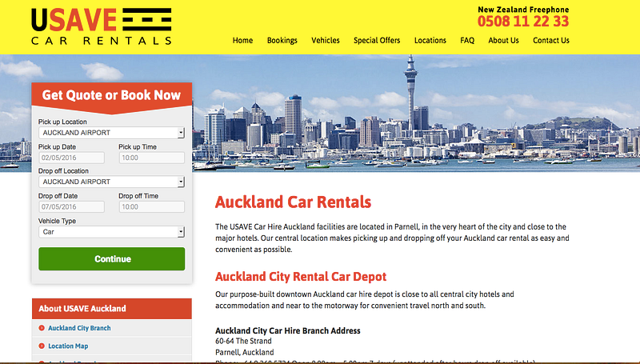Click the Auckland City Rental Car Depot heading
This screenshot has height=364, width=640.
[x=301, y=277]
